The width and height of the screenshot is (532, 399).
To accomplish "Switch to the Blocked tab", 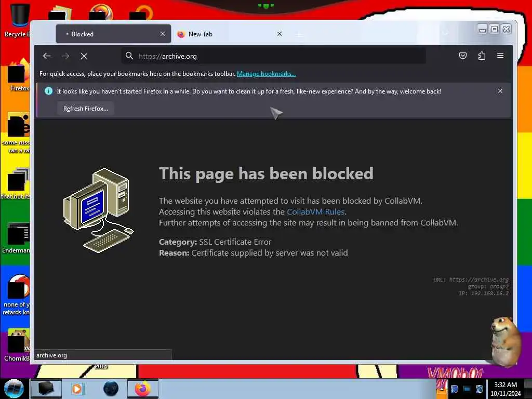I will coord(113,34).
